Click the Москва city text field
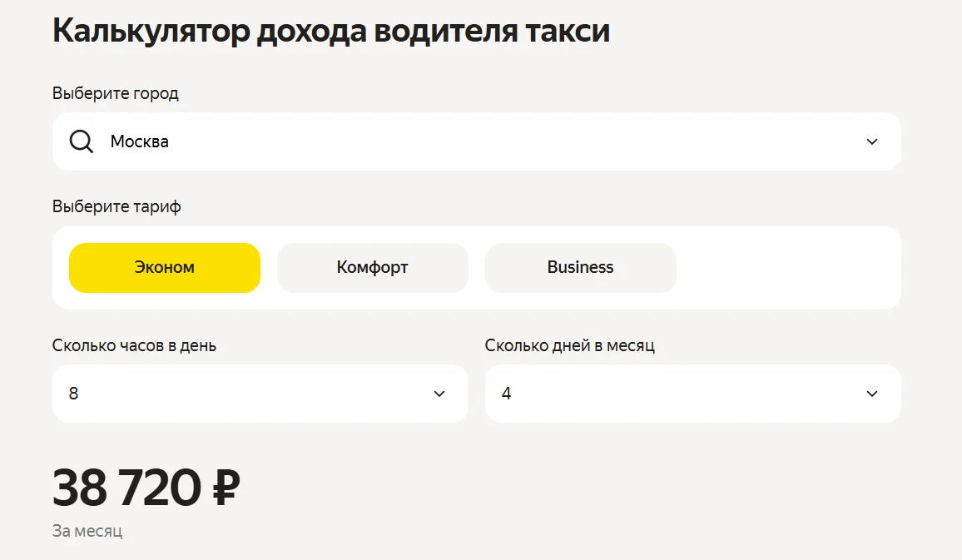The height and width of the screenshot is (560, 962). click(x=140, y=142)
